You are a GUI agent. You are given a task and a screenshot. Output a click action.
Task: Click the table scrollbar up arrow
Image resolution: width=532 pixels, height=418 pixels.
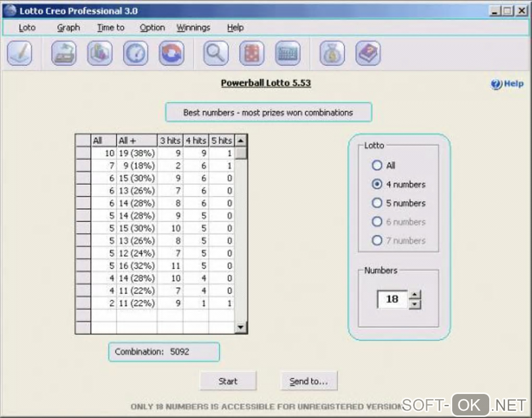coord(240,140)
